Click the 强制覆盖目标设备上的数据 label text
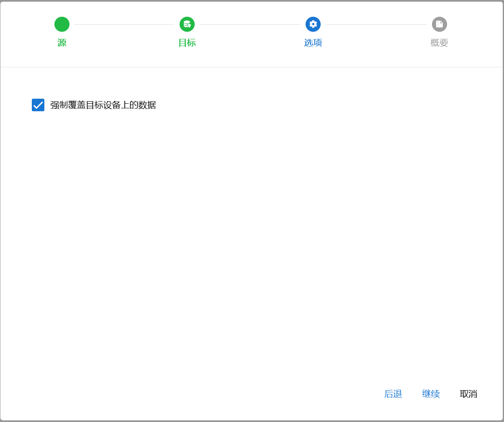504x422 pixels. 103,105
